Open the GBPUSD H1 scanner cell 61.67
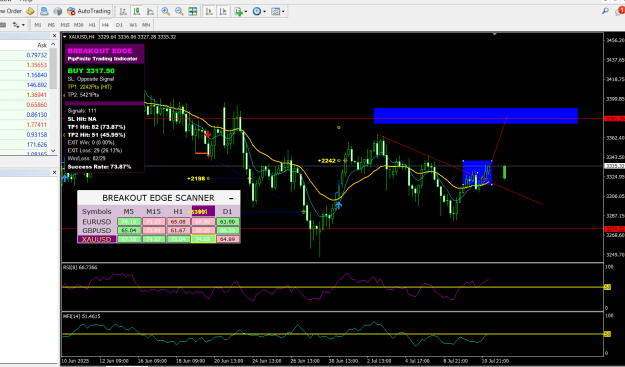 (x=178, y=230)
